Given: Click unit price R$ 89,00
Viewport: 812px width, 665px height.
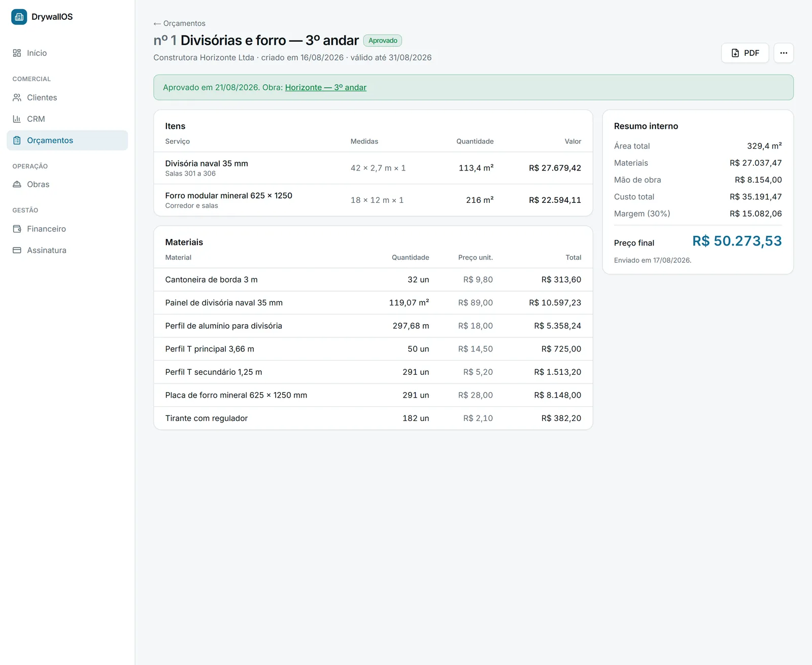Looking at the screenshot, I should pyautogui.click(x=475, y=303).
